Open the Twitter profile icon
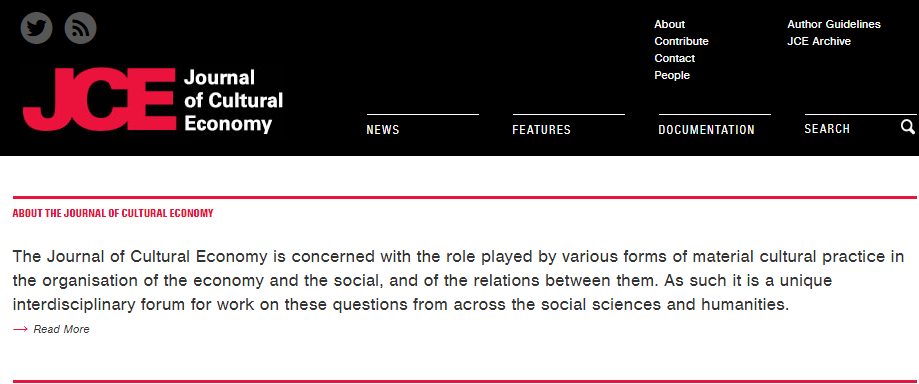This screenshot has height=384, width=919. pos(36,28)
